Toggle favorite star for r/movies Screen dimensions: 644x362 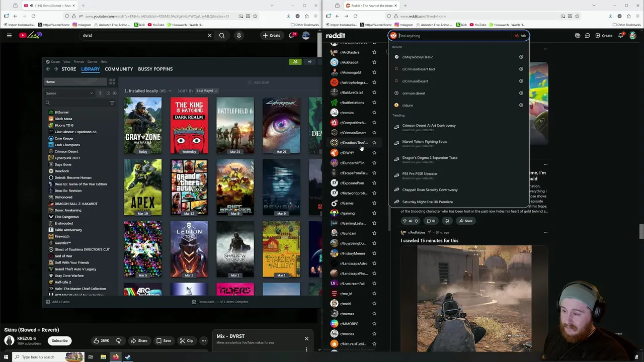point(374,334)
